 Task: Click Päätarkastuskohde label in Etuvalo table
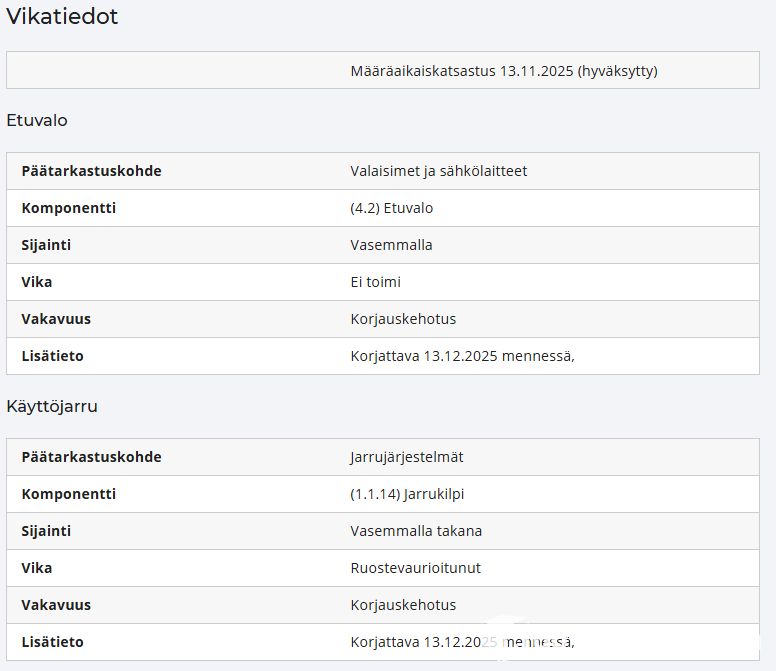[x=91, y=171]
